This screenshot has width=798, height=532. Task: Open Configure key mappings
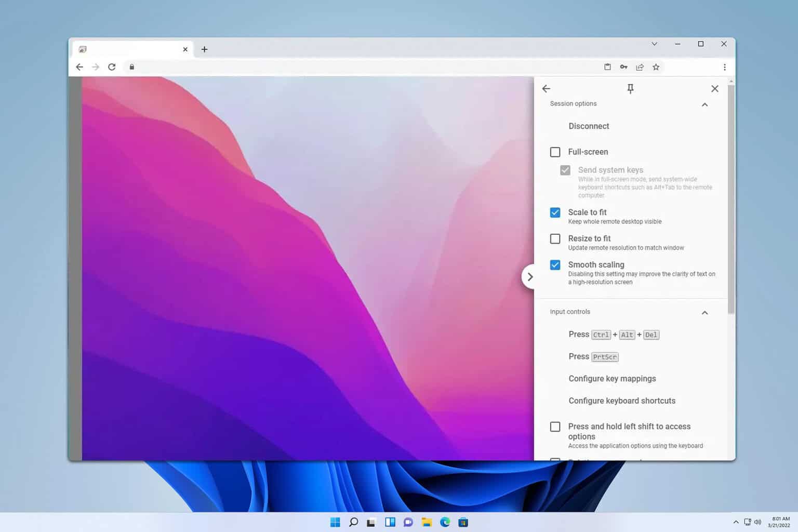(x=612, y=379)
